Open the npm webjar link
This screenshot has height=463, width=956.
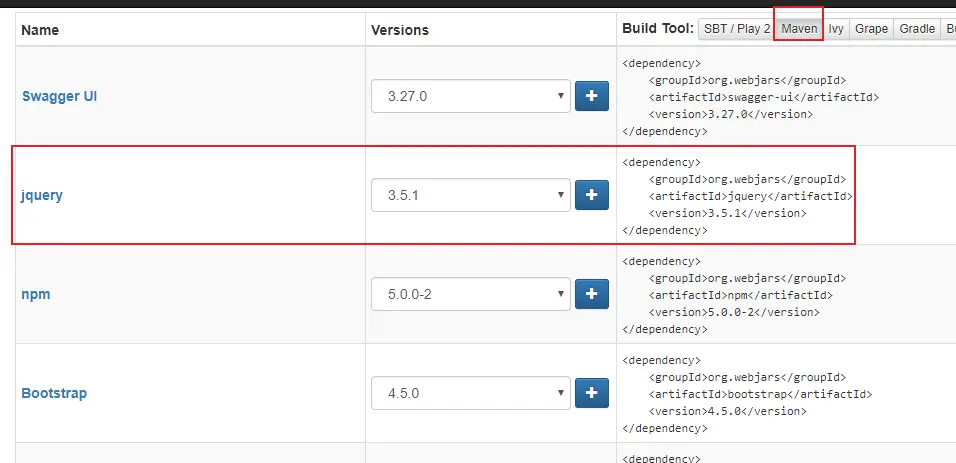[x=36, y=295]
